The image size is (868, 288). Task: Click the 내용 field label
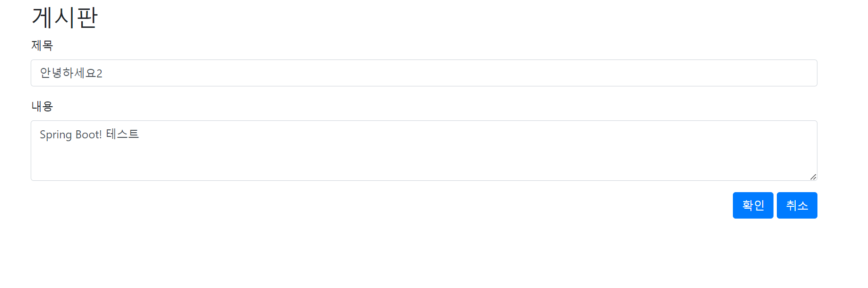42,106
